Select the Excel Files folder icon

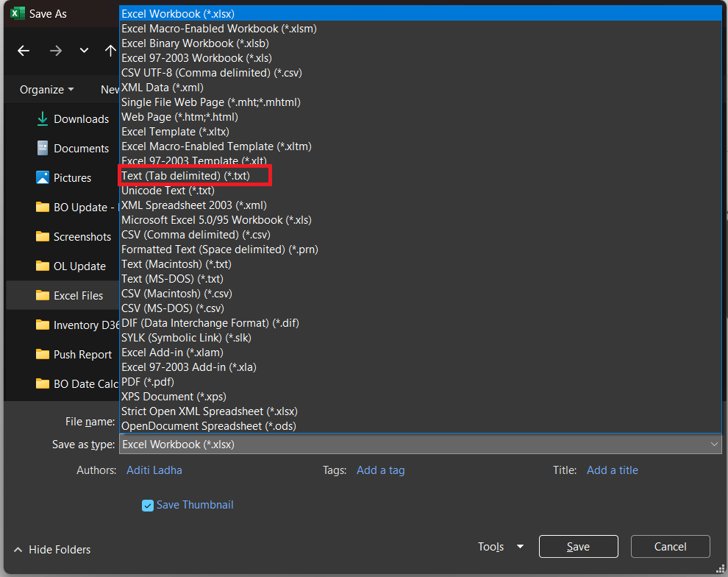point(42,295)
